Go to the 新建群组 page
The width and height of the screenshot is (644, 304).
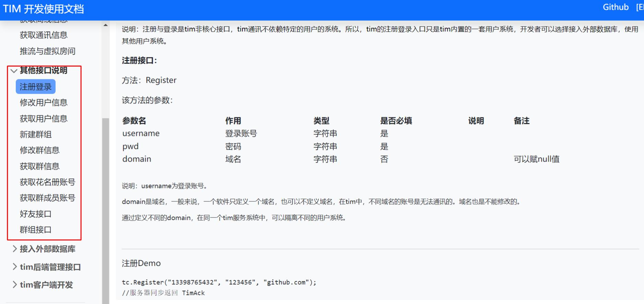(x=36, y=135)
